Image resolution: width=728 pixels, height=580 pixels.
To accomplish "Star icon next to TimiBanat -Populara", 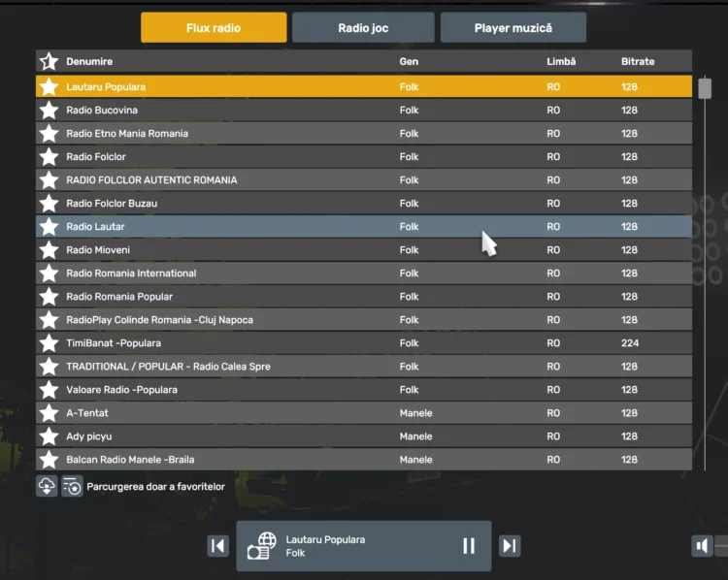I will coord(49,343).
